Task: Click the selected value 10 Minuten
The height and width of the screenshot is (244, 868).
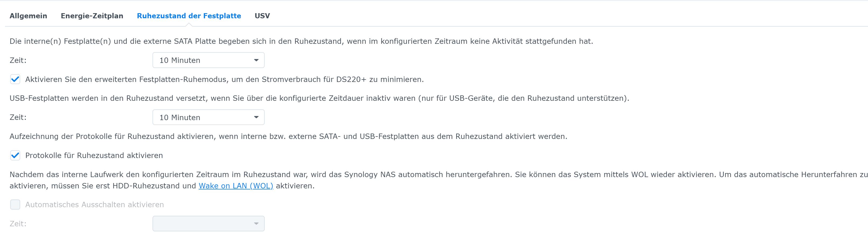Action: [180, 60]
